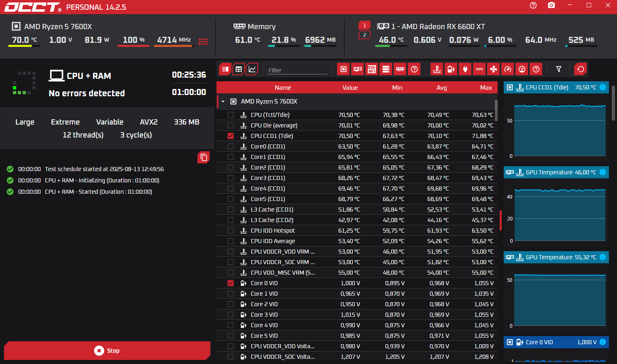Toggle the power plug sensor type filter

point(465,69)
